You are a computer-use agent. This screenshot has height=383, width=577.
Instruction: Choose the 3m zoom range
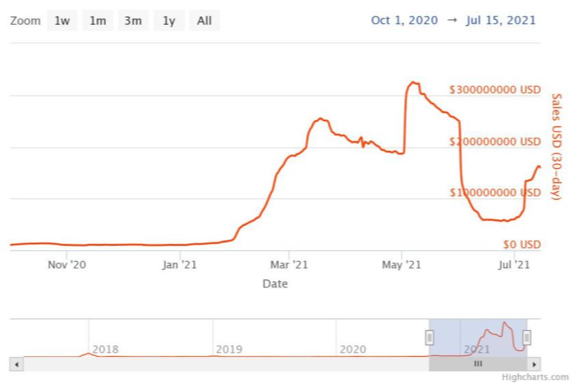pyautogui.click(x=133, y=21)
